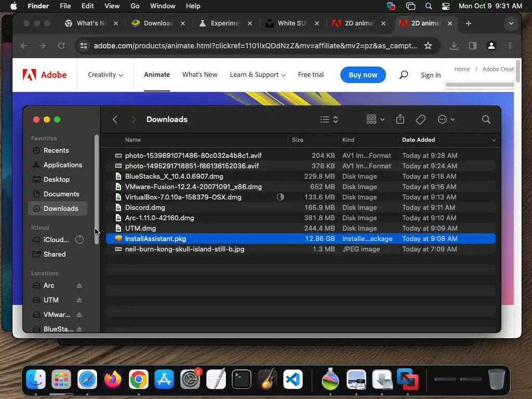Select the Discord.dmg file
Image resolution: width=532 pixels, height=399 pixels.
click(x=301, y=208)
